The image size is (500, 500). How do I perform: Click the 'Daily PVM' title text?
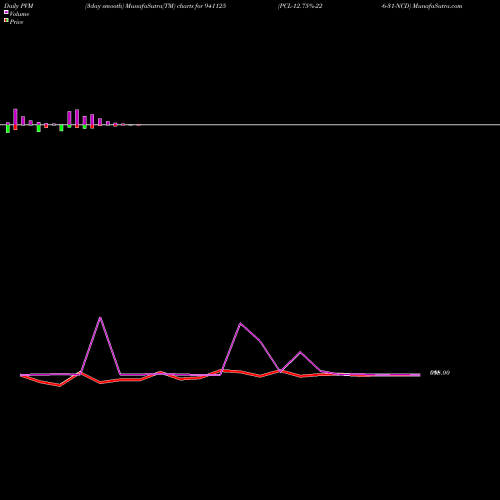[19, 6]
